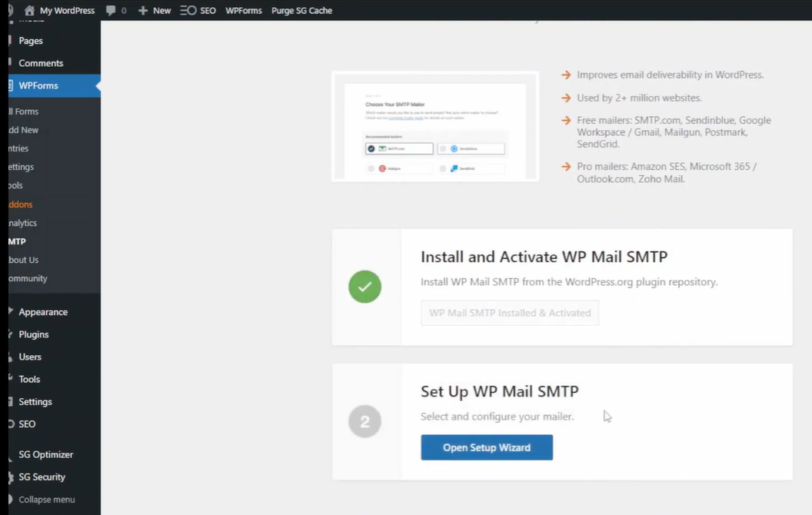Click the Pro mailers description text
This screenshot has height=515, width=812.
pyautogui.click(x=667, y=173)
